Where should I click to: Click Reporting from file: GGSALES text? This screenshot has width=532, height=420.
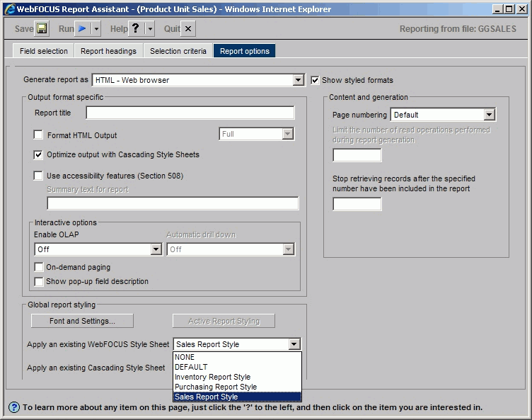tap(458, 29)
